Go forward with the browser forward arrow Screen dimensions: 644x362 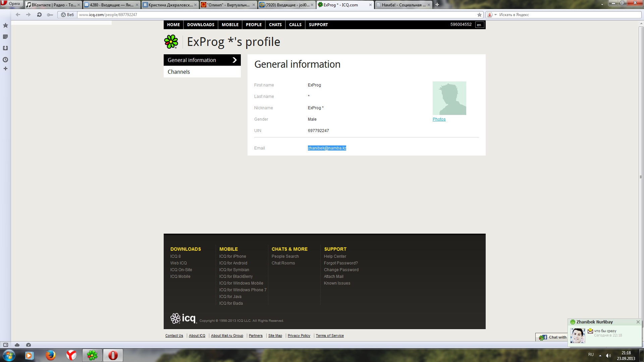pos(29,15)
